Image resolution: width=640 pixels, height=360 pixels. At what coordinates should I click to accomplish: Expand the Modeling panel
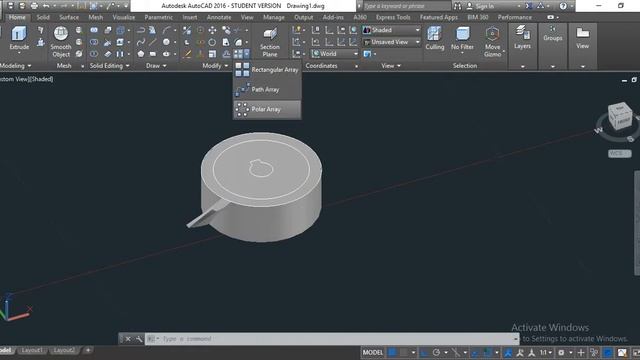coord(16,65)
